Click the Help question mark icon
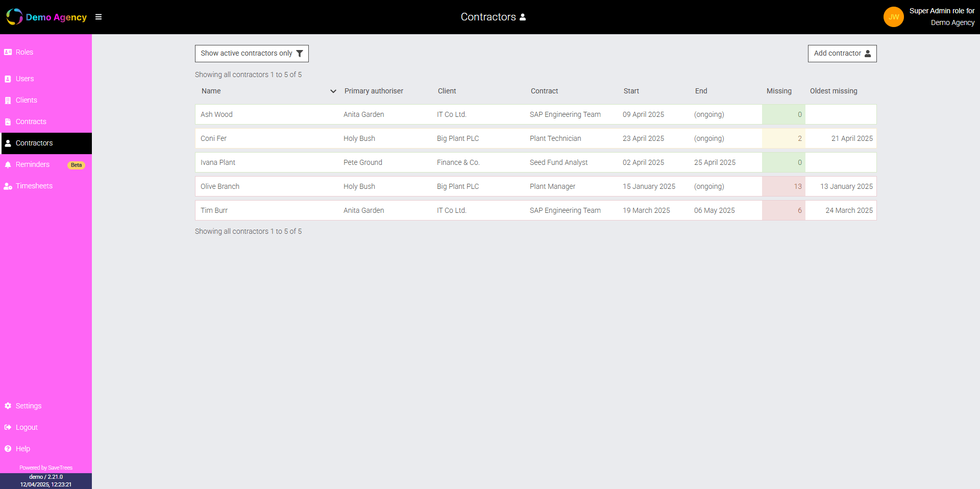 pyautogui.click(x=8, y=449)
